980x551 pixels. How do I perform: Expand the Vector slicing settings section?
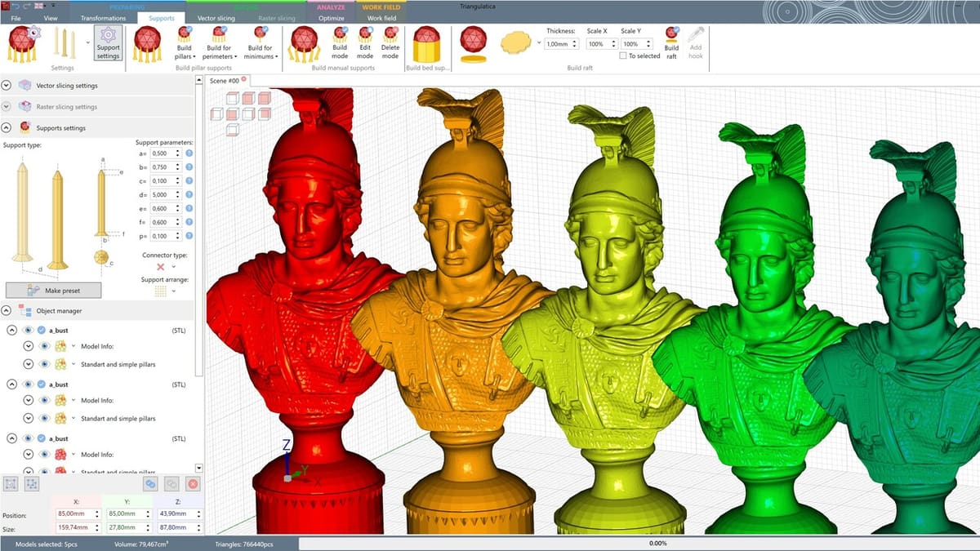[7, 85]
